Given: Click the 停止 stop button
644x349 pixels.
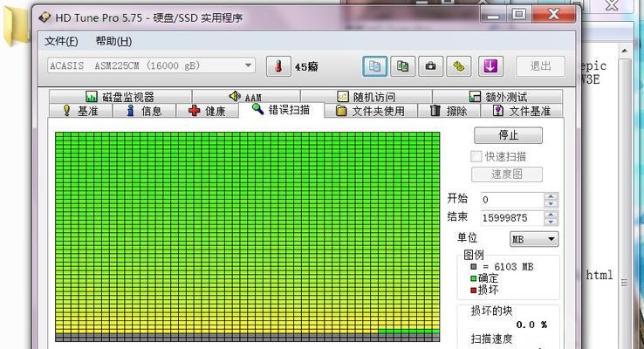Looking at the screenshot, I should tap(508, 135).
